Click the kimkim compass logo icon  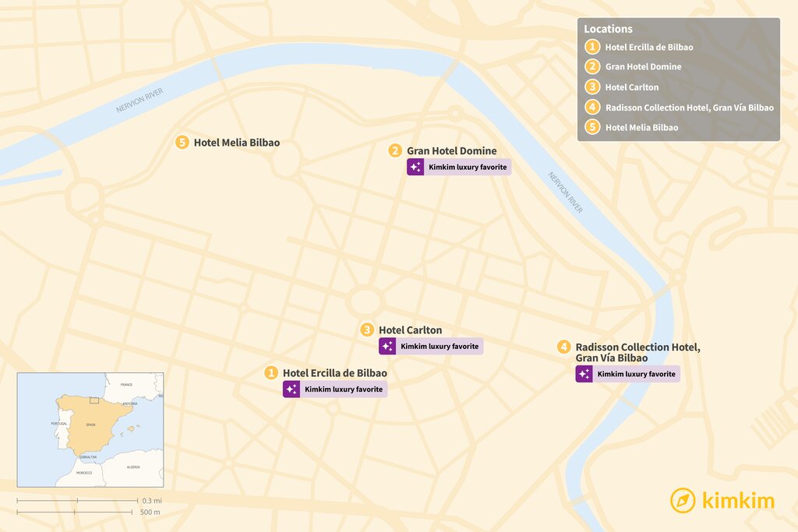pyautogui.click(x=683, y=500)
